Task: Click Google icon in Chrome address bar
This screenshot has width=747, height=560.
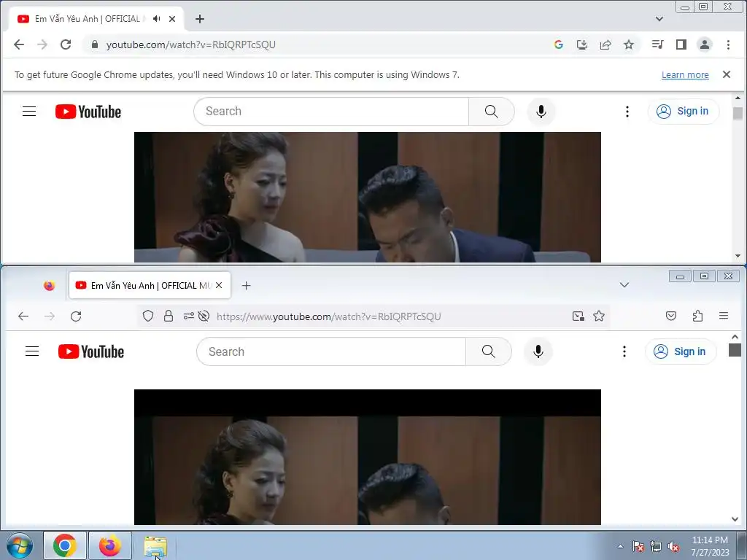Action: point(558,44)
